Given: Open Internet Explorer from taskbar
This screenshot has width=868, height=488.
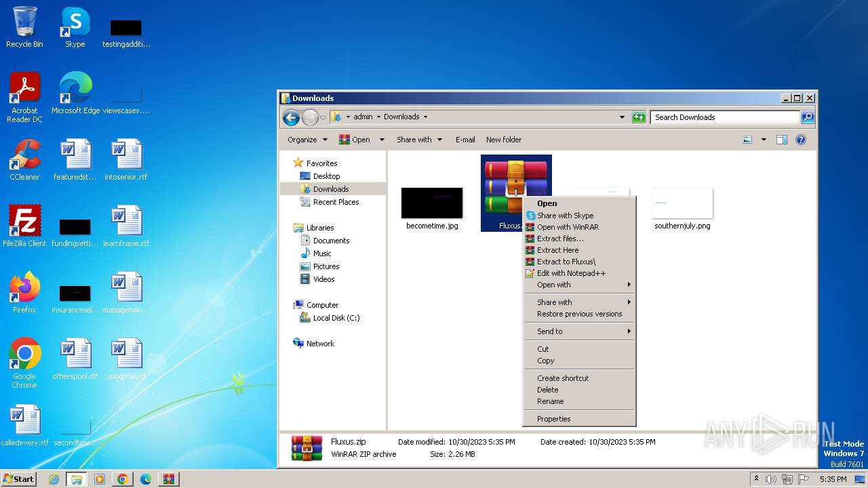Looking at the screenshot, I should pos(54,479).
